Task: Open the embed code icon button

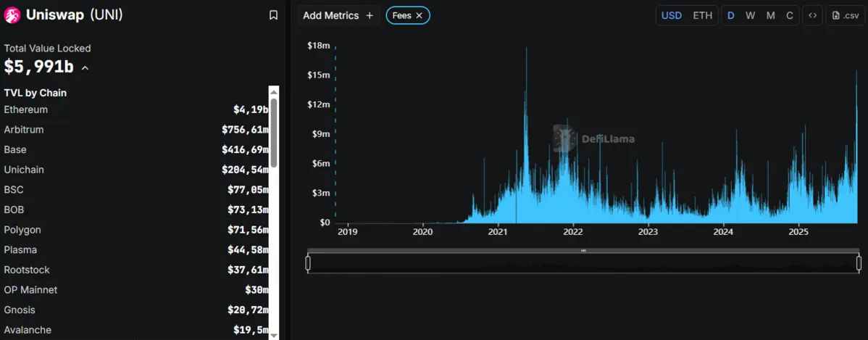Action: [x=813, y=15]
